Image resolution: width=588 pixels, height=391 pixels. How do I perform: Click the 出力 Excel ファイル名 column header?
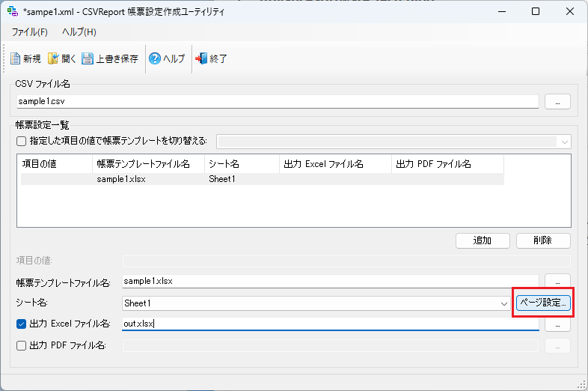[336, 164]
